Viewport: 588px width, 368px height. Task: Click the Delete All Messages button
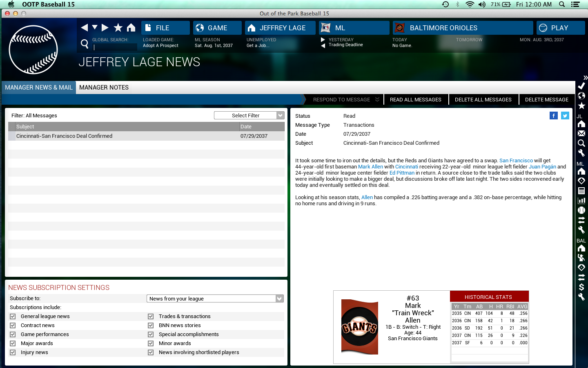(x=483, y=100)
